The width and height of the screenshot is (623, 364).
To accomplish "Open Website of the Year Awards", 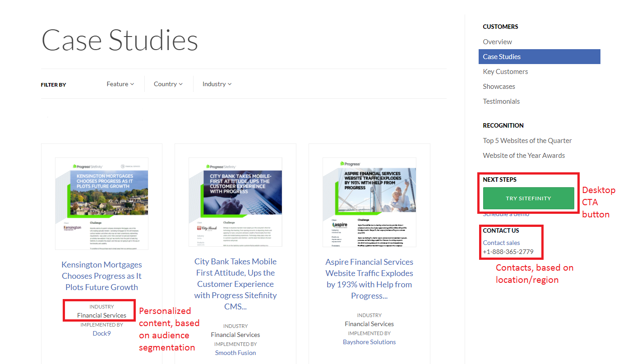I will pos(524,155).
